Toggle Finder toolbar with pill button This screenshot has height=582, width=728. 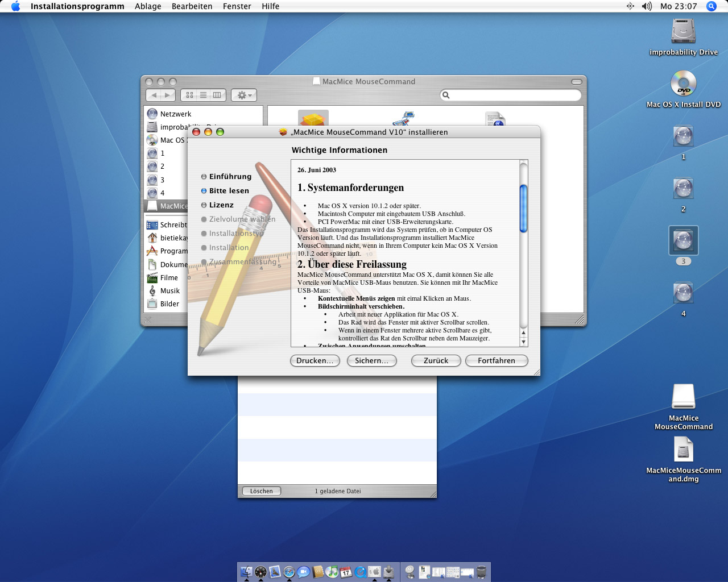[x=576, y=82]
